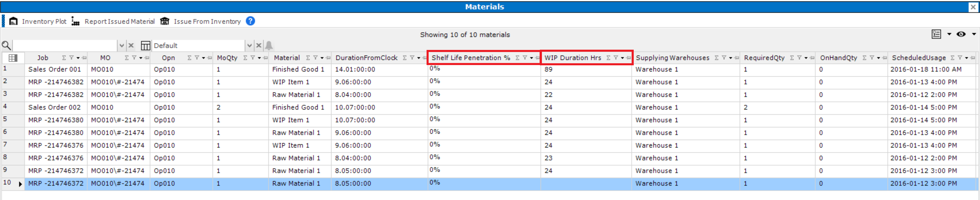Click the MO column filter icon

coord(134,58)
